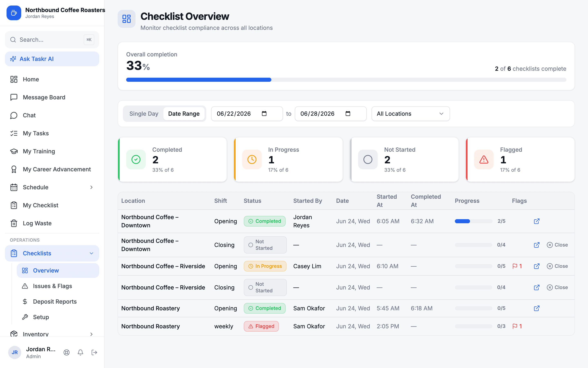
Task: Collapse the Checklists section chevron
Action: tap(91, 253)
